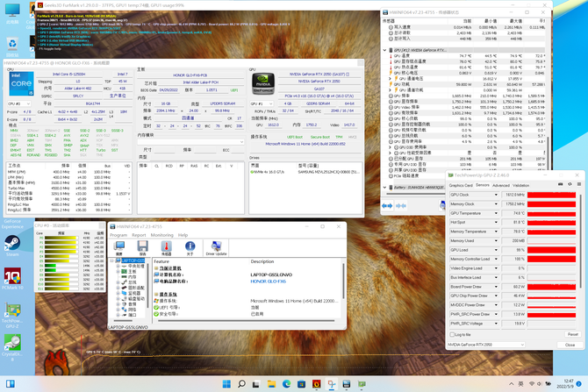Collapse the GPU sensor group in HWiNFO sensors
The width and height of the screenshot is (588, 392).
tap(384, 50)
